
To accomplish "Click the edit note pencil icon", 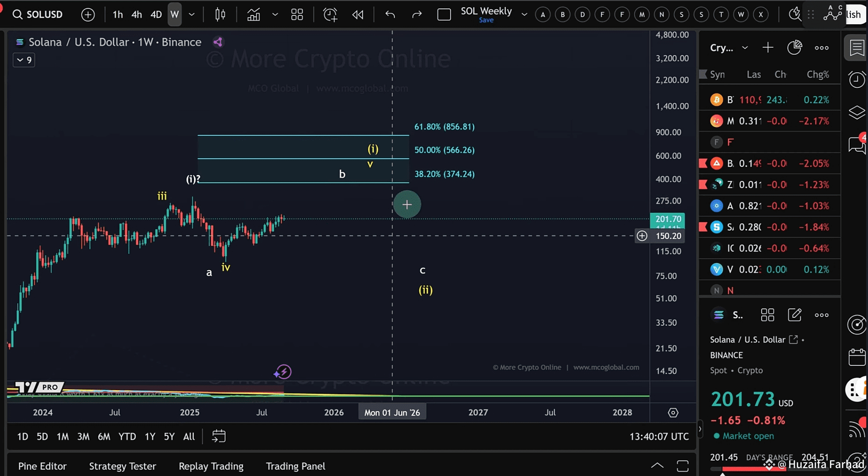I will pos(794,315).
